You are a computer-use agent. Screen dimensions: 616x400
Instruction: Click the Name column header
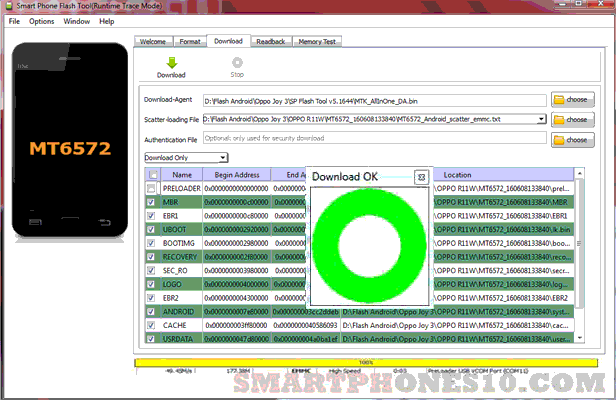click(x=182, y=175)
